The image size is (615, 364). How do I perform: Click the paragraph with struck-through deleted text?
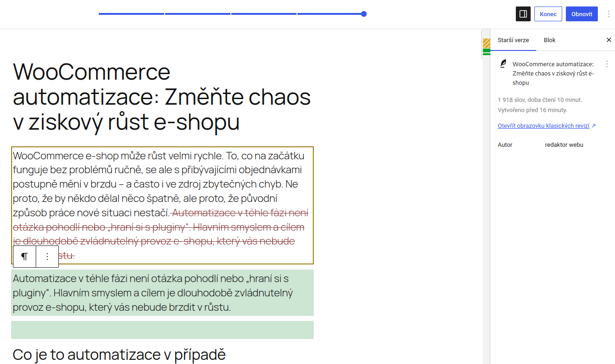click(x=163, y=206)
